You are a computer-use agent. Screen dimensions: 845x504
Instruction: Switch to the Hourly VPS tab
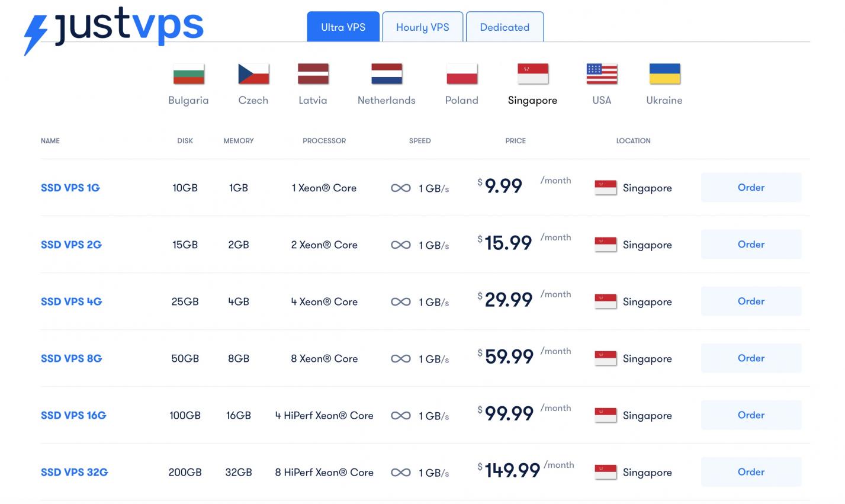click(x=423, y=27)
